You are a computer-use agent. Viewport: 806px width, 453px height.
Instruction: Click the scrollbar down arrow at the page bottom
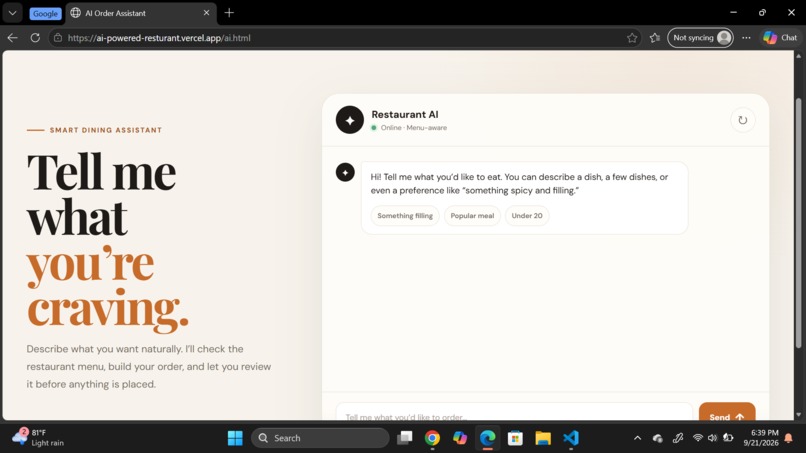[x=798, y=414]
